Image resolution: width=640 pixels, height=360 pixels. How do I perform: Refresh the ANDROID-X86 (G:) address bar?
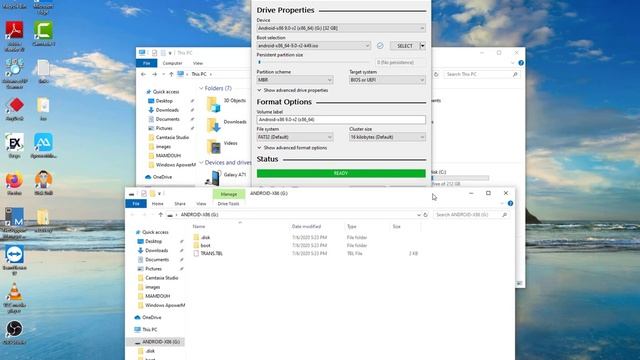(x=425, y=215)
